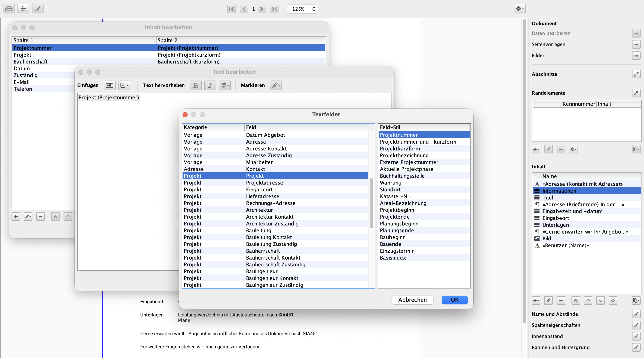The image size is (644, 358).
Task: Click the scrollbar in the Feld list
Action: tap(371, 203)
